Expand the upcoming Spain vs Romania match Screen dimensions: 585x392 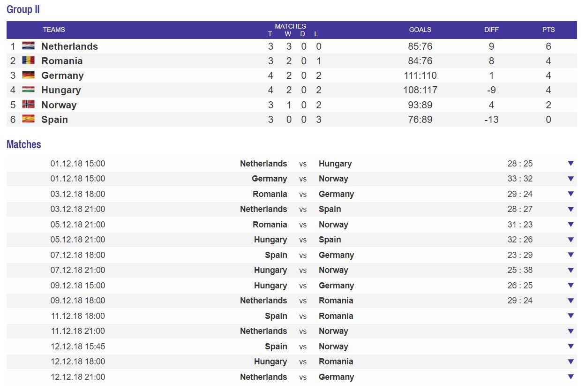570,316
